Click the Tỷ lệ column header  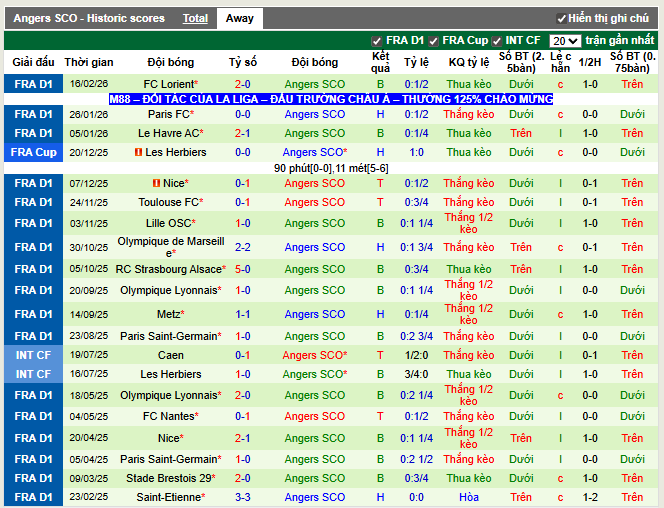coord(416,62)
